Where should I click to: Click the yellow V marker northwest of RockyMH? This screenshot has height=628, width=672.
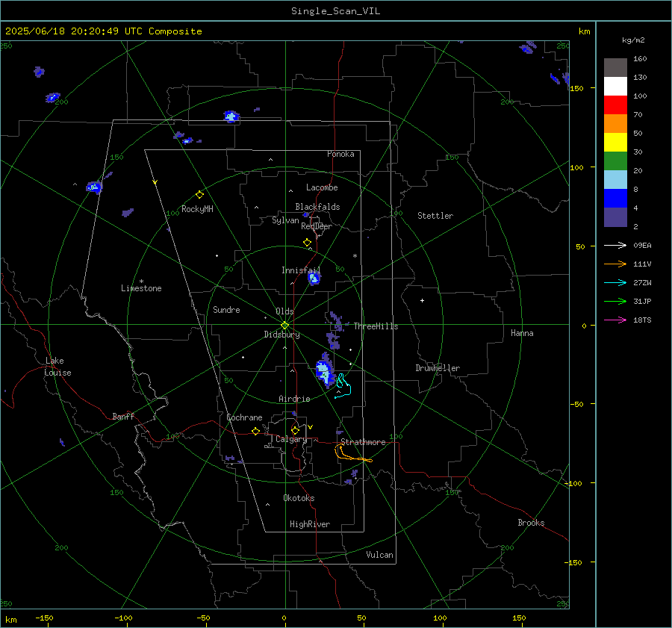[155, 182]
